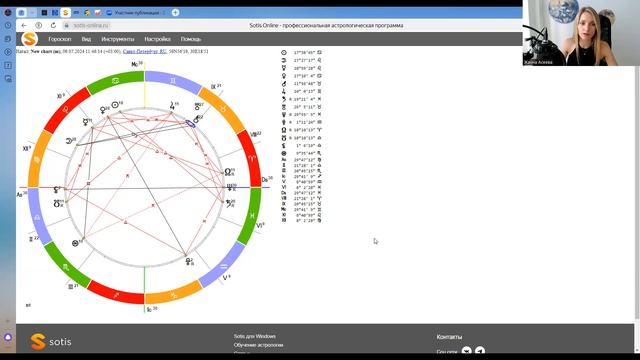Click the red Aries zodiac segment
The height and width of the screenshot is (360, 640).
coord(252,159)
